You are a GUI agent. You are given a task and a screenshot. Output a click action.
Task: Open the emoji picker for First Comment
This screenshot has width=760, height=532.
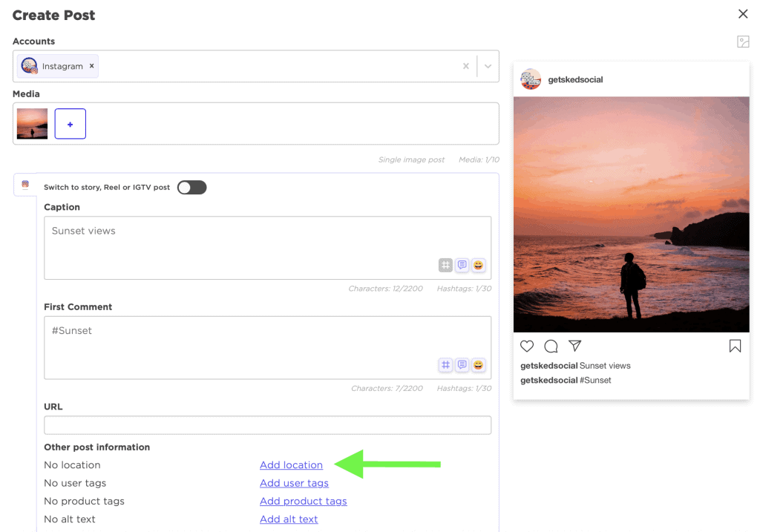(x=478, y=365)
